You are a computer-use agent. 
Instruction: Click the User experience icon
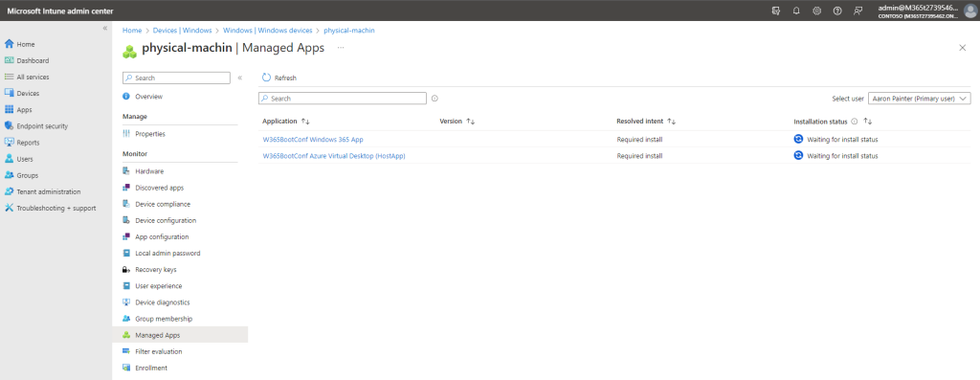126,285
